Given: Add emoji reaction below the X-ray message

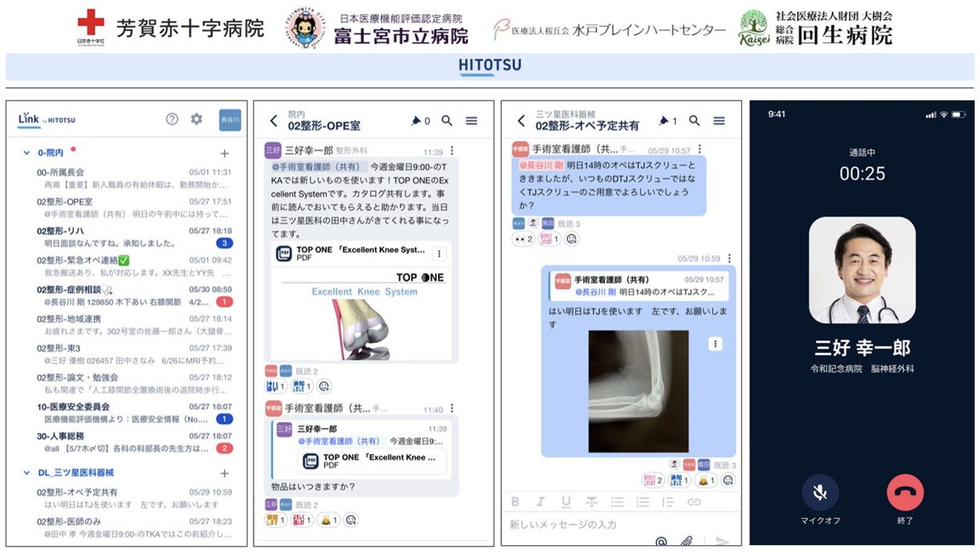Looking at the screenshot, I should click(728, 480).
